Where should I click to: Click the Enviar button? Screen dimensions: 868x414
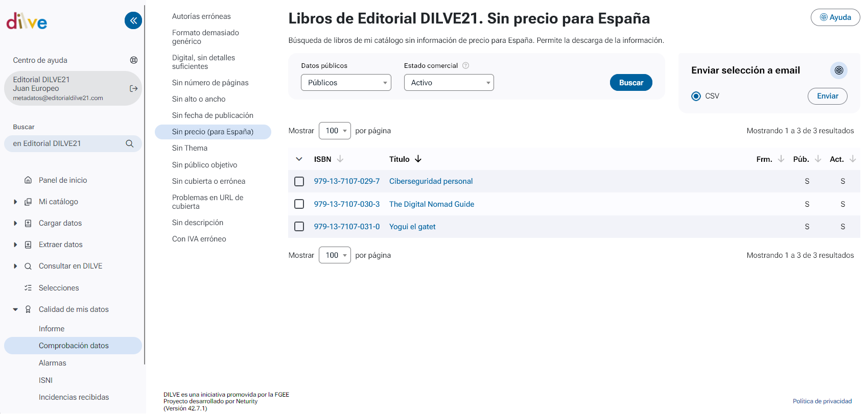click(x=827, y=96)
